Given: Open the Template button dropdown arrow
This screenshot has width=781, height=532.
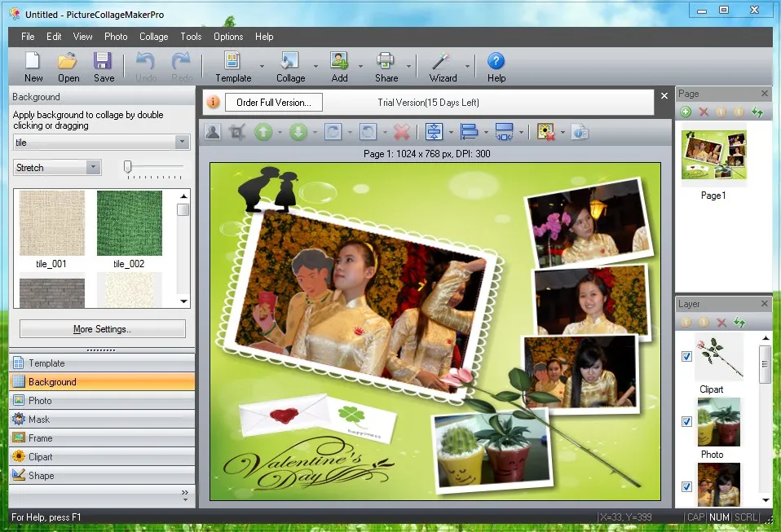Looking at the screenshot, I should 262,67.
